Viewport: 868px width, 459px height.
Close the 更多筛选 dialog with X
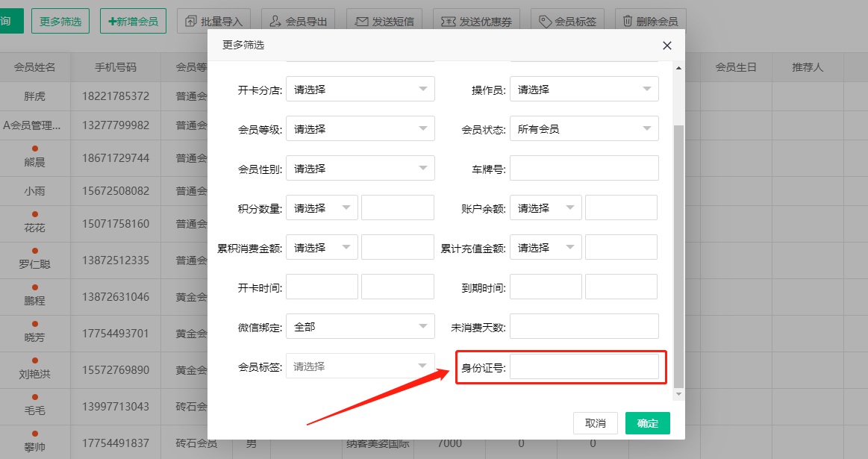click(x=667, y=46)
